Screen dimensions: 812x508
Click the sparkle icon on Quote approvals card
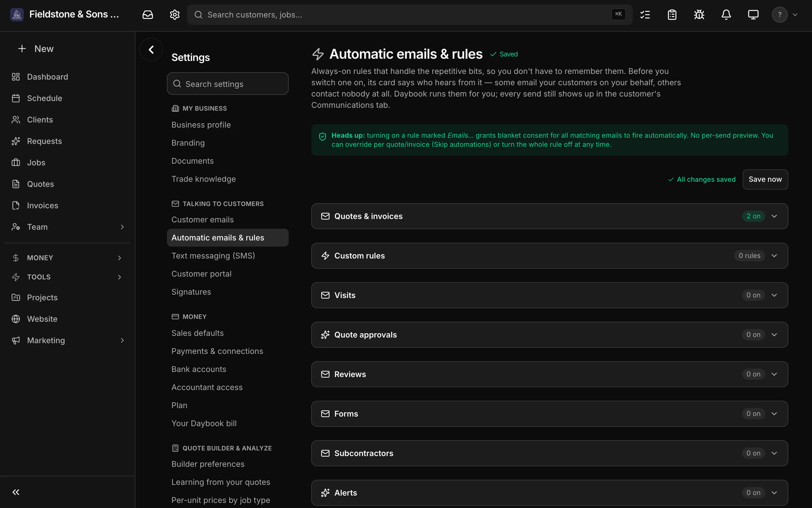tap(325, 335)
